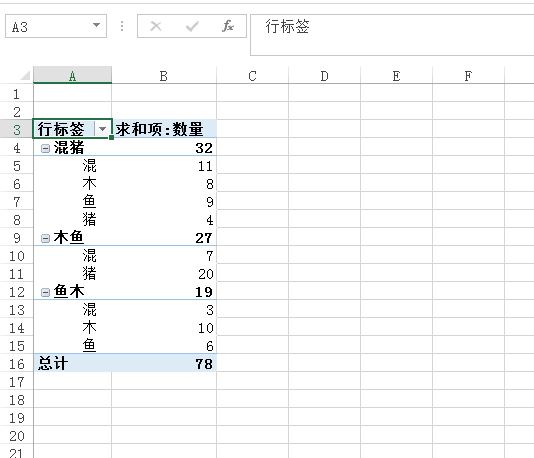The image size is (534, 458).
Task: Select column B header
Action: [x=164, y=76]
